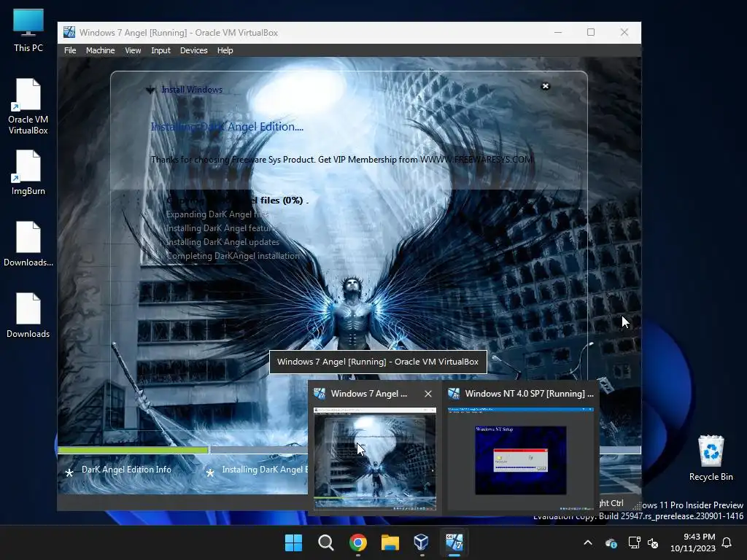The image size is (747, 560).
Task: Click the OneDrive tray icon
Action: (611, 542)
